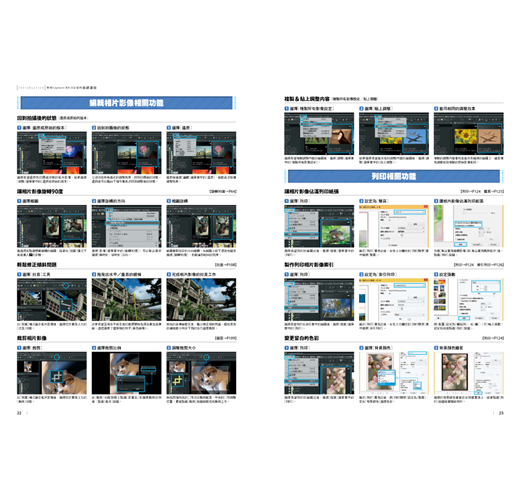Select the highlighted print entry above the squirrel photo
Screen dimensions: 520x500
pos(301,234)
